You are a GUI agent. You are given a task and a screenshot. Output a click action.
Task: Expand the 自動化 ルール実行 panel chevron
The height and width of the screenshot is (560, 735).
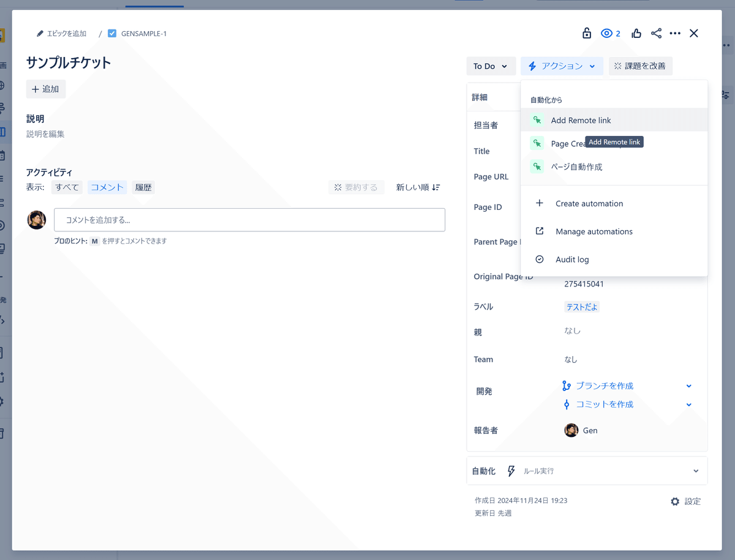pyautogui.click(x=696, y=471)
